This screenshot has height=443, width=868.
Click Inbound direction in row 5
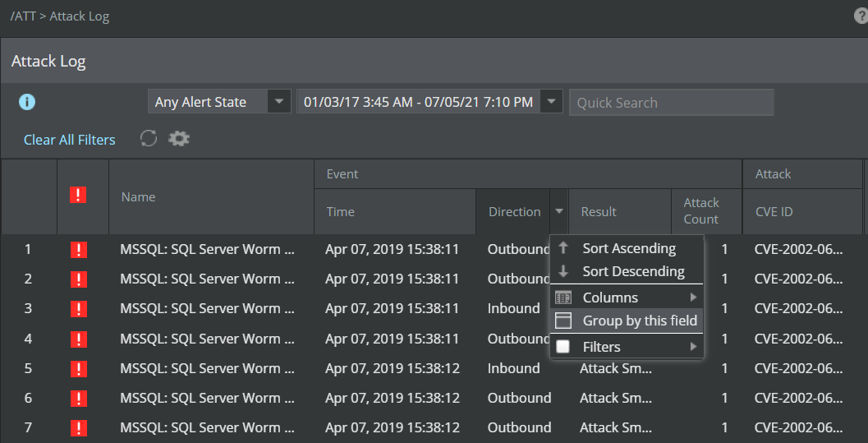coord(513,368)
